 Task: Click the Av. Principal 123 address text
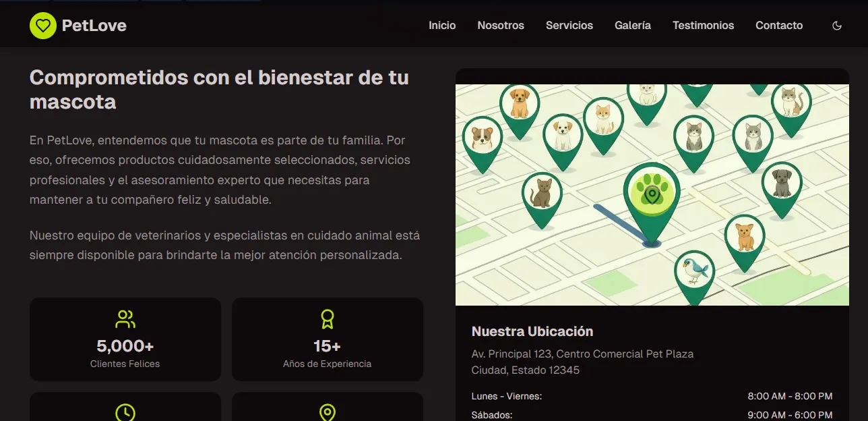coord(582,354)
